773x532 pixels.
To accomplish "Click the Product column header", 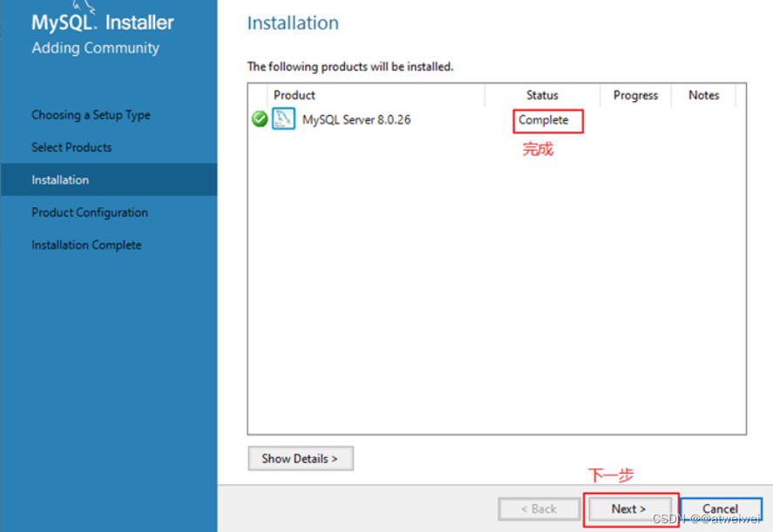I will [x=295, y=95].
